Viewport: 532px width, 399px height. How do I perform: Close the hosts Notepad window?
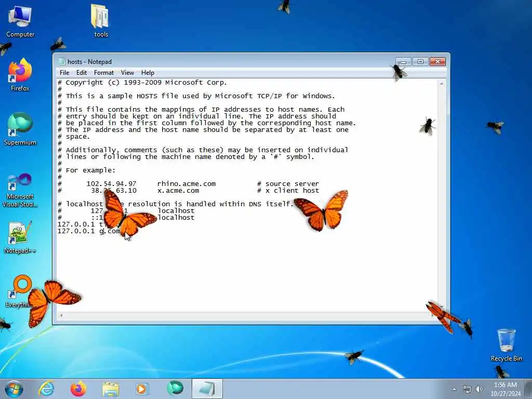pyautogui.click(x=437, y=62)
